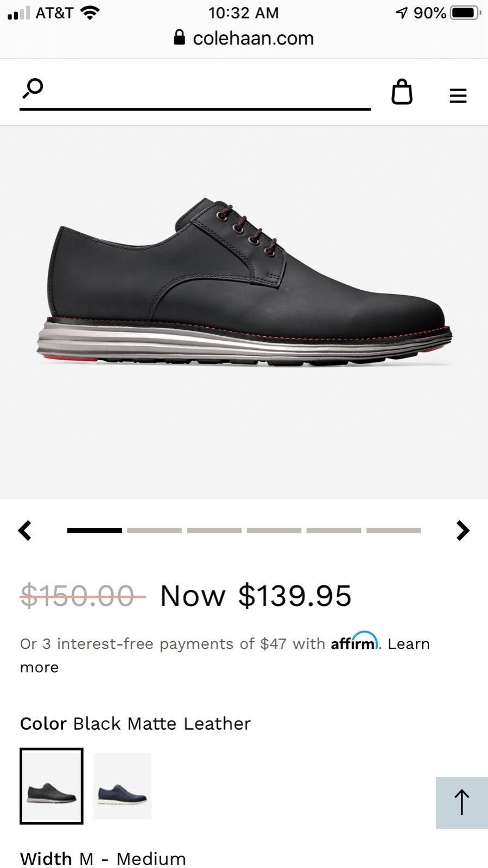Select the navy blue shoe swatch
488x868 pixels.
coord(122,786)
